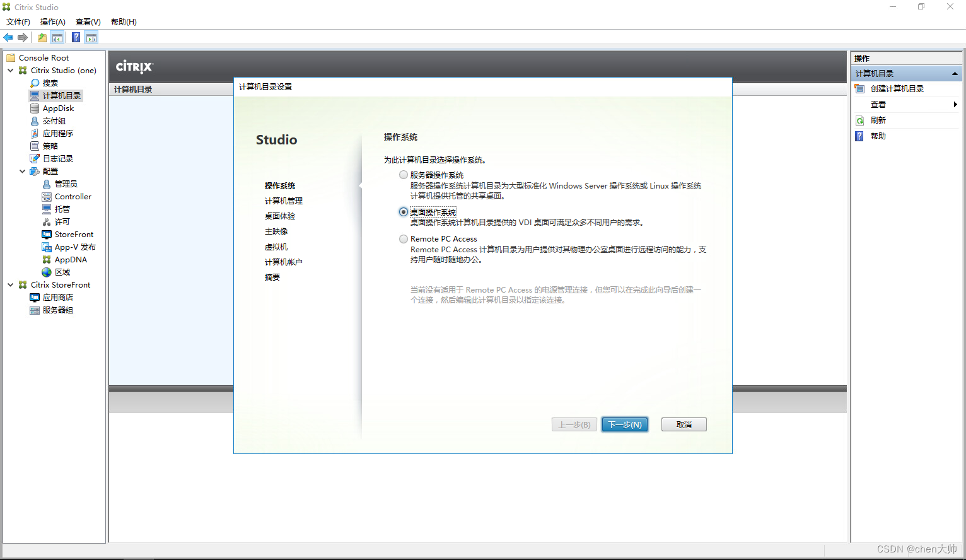Click the 计算机帐户 wizard step
966x560 pixels.
[284, 262]
